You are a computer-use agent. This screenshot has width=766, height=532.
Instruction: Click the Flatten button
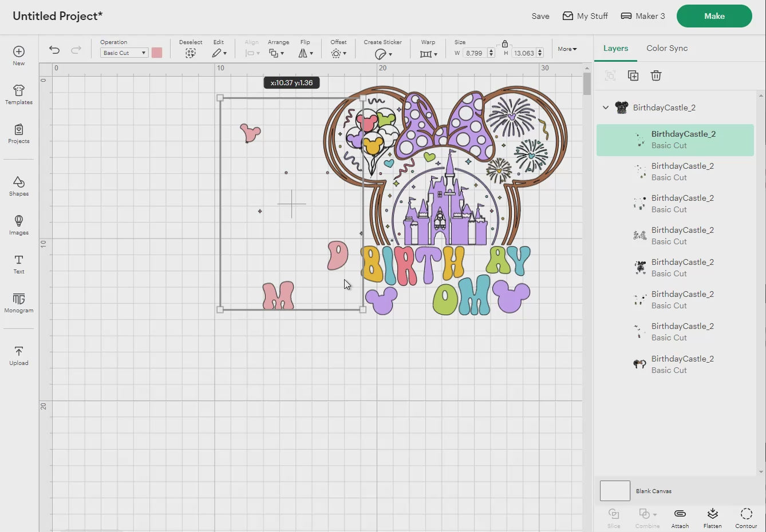pyautogui.click(x=713, y=518)
